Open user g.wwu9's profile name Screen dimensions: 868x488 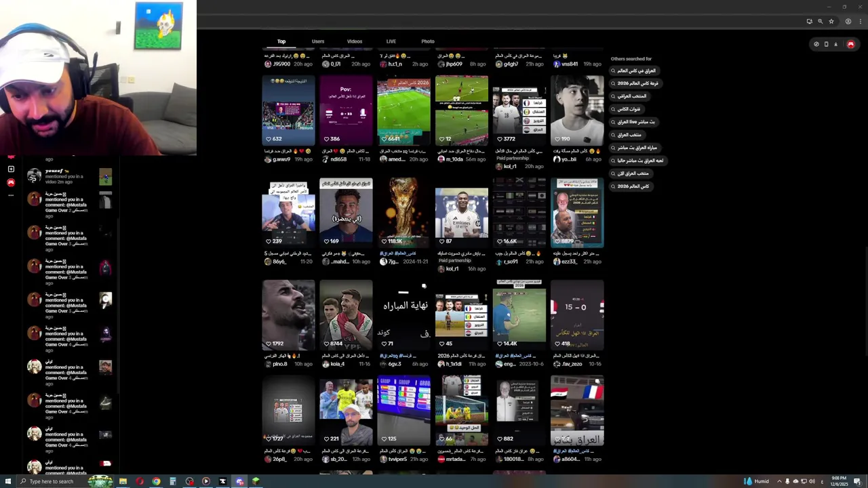[x=281, y=159]
